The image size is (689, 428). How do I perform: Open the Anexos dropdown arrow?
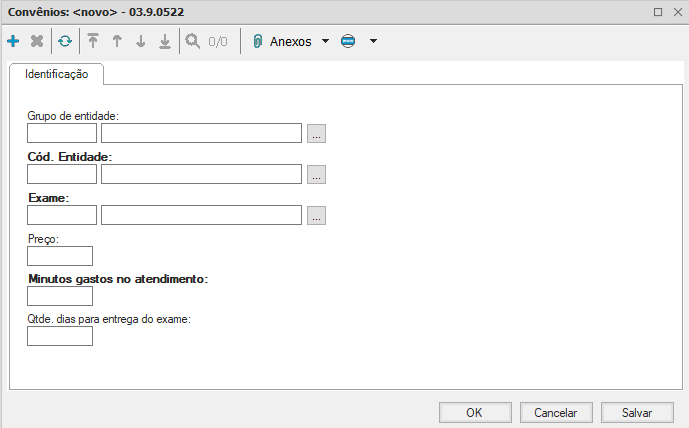point(325,42)
